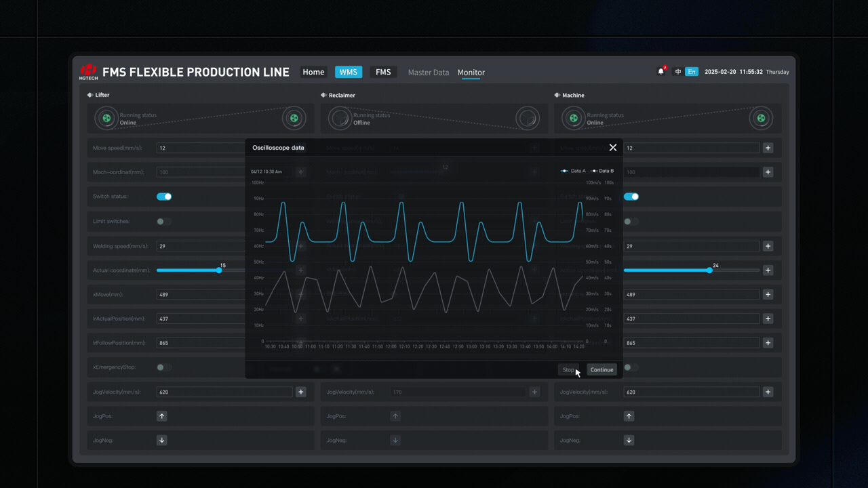Viewport: 868px width, 488px height.
Task: Click the Machine Actual coordinate slider handle
Action: coord(709,270)
